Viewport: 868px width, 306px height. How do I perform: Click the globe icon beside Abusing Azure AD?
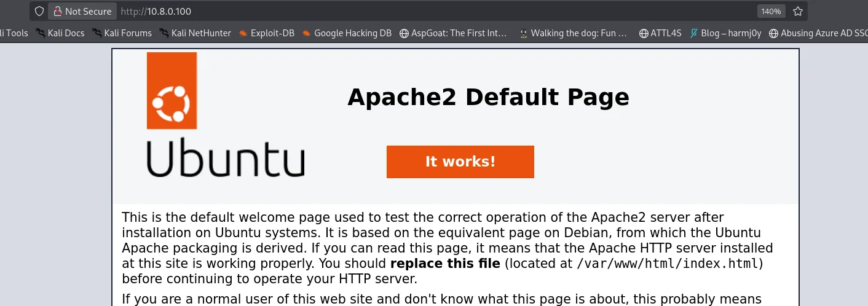point(773,33)
